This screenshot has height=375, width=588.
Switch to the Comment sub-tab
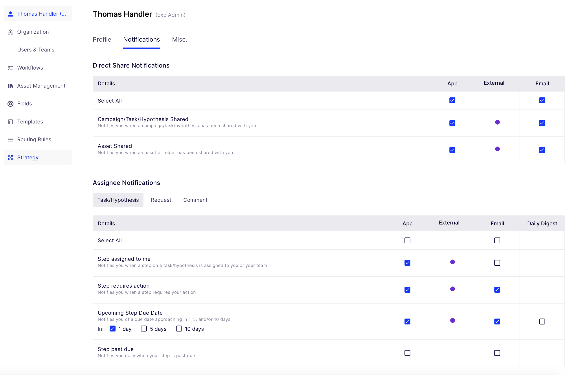click(x=195, y=200)
